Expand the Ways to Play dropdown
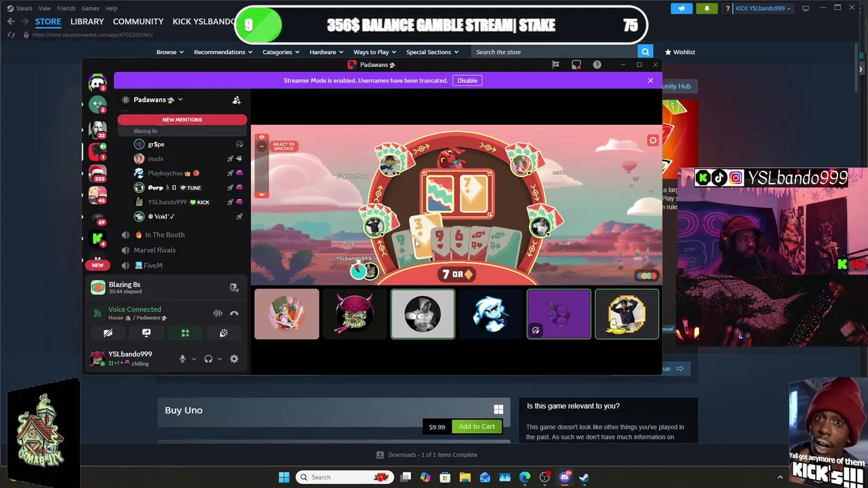Image resolution: width=868 pixels, height=488 pixels. pyautogui.click(x=375, y=52)
